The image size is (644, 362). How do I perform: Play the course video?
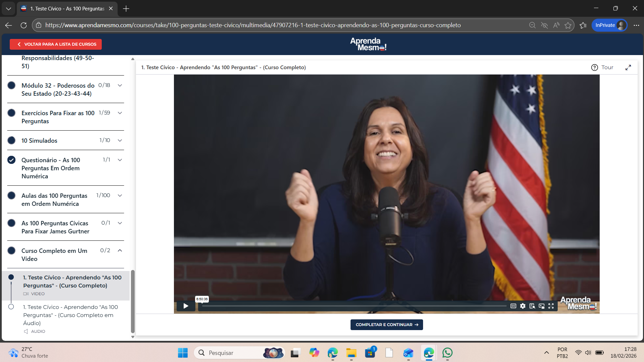coord(186,306)
